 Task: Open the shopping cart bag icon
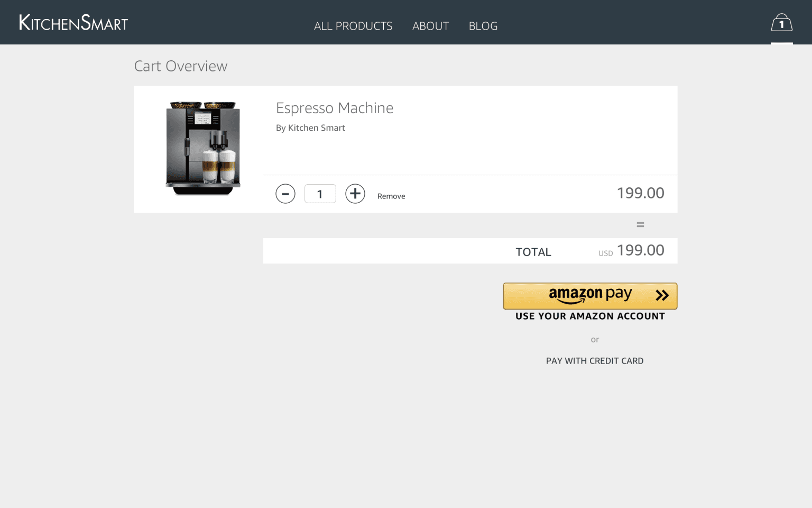pyautogui.click(x=781, y=23)
